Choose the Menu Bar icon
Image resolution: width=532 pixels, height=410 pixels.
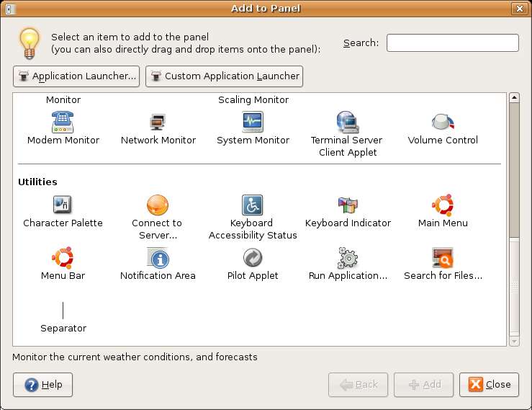click(x=63, y=257)
